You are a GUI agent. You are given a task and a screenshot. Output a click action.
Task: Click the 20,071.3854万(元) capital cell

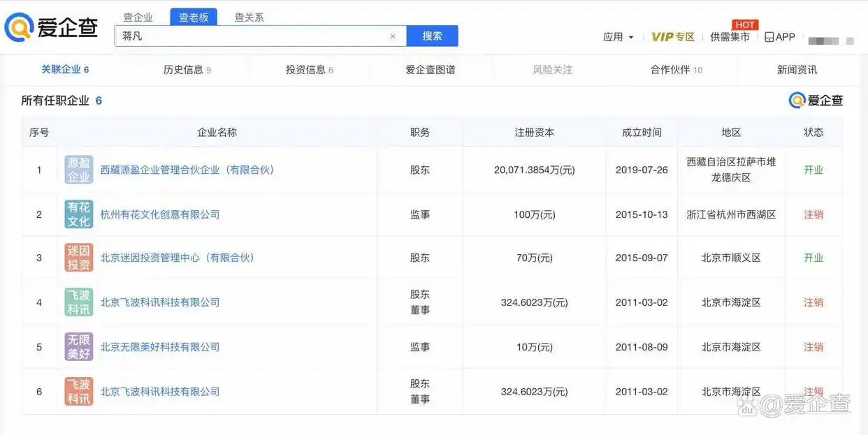pyautogui.click(x=534, y=170)
